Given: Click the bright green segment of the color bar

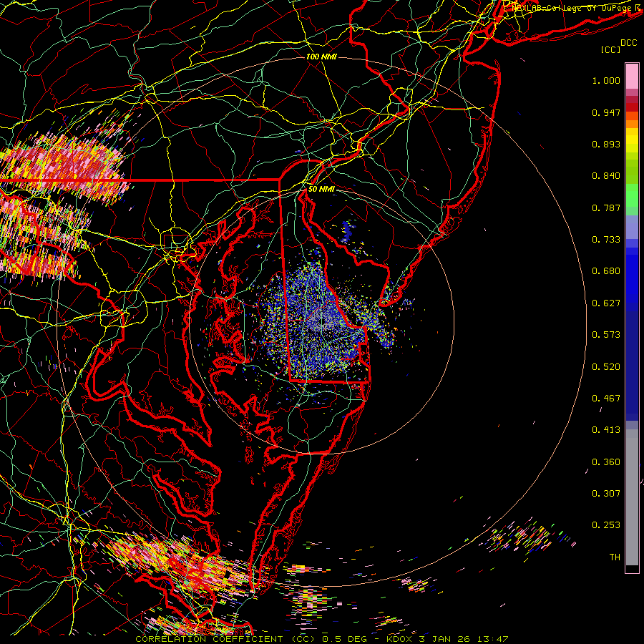Looking at the screenshot, I should click(x=632, y=195).
